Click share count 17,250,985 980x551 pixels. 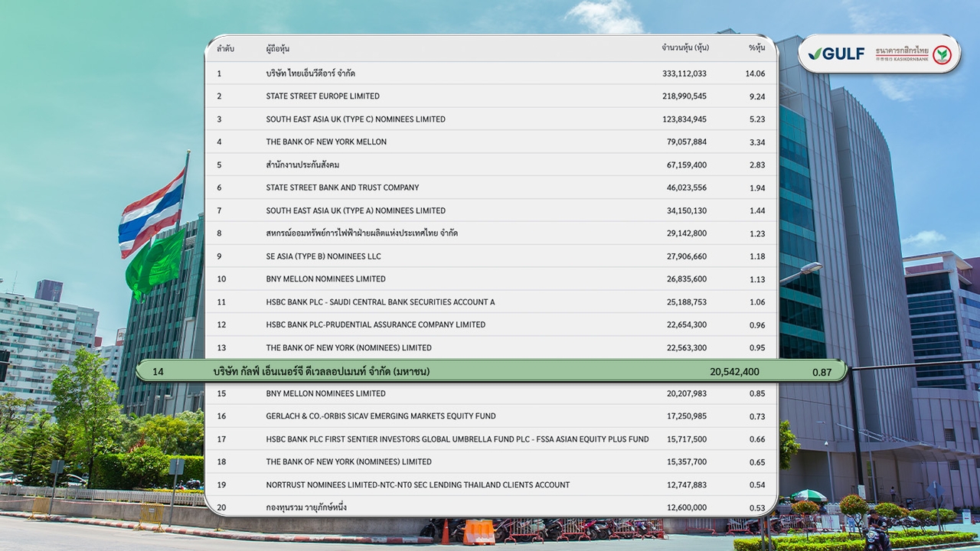[x=687, y=416]
